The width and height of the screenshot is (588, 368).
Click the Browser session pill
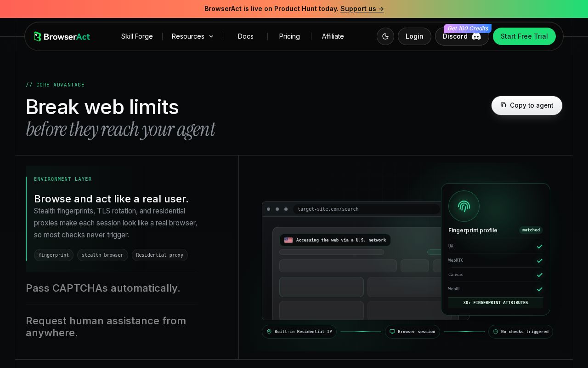pyautogui.click(x=413, y=332)
